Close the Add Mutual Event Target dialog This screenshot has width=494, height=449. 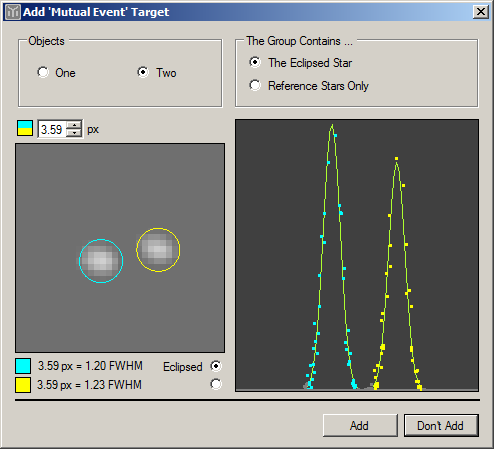(x=481, y=12)
